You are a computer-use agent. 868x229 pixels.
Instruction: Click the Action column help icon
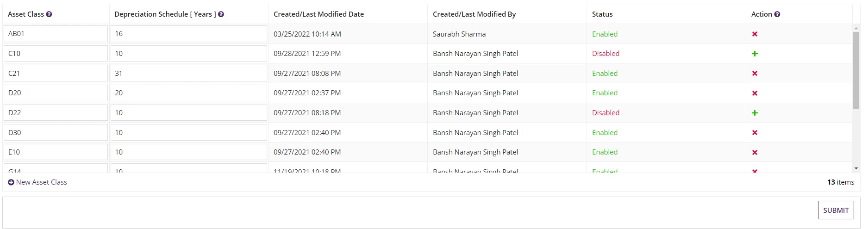[x=777, y=14]
